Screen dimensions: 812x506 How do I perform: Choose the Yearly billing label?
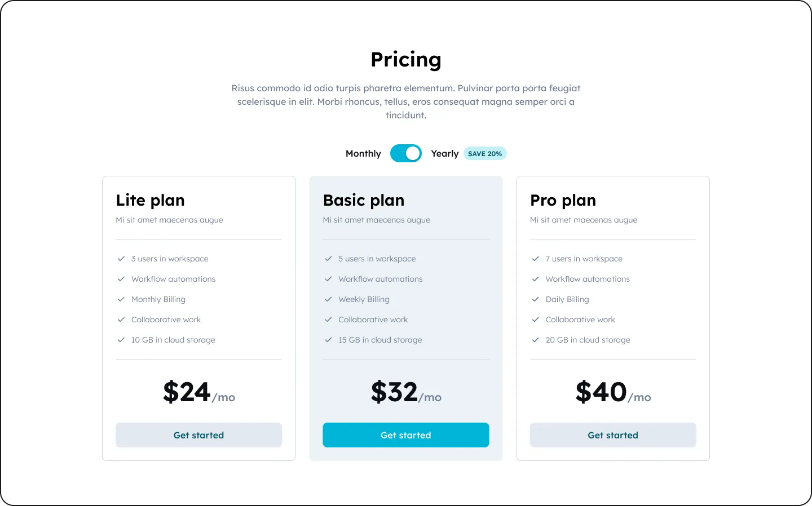tap(444, 153)
